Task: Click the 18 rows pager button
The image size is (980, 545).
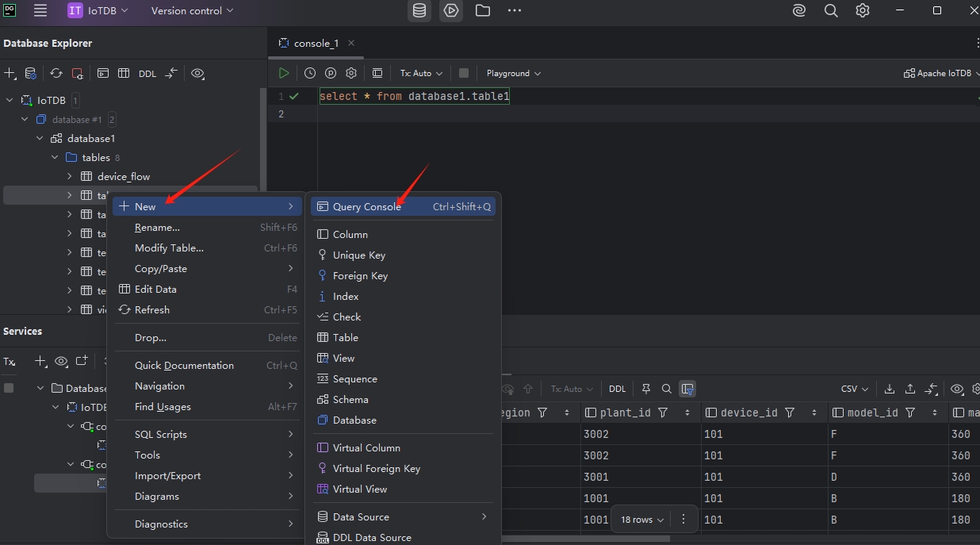Action: (641, 520)
